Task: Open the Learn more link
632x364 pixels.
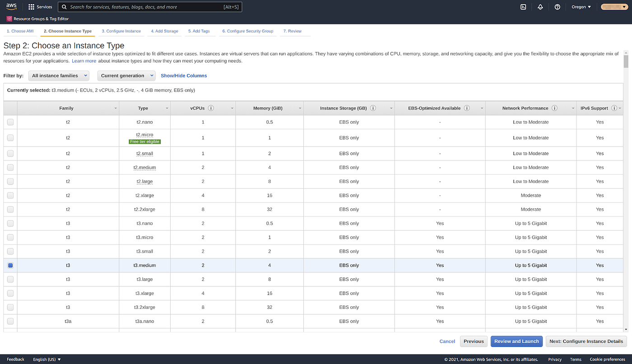Action: pos(84,61)
